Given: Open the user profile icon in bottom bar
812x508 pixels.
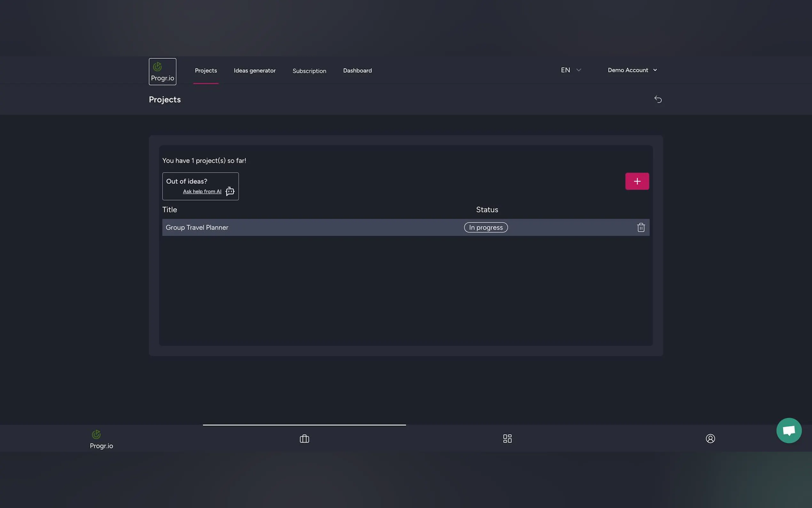Looking at the screenshot, I should [x=710, y=439].
